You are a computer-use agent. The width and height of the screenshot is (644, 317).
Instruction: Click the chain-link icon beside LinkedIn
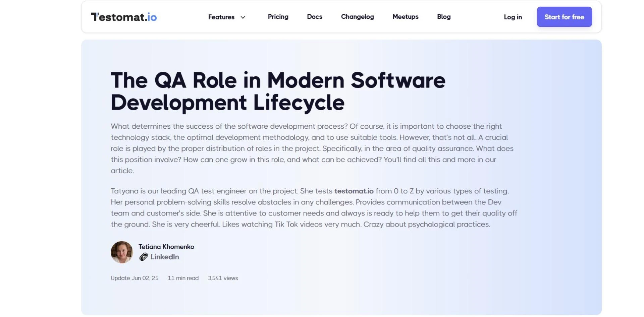(144, 257)
